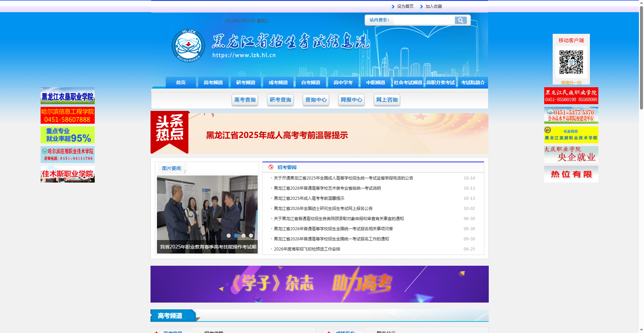Click the 图片要闻 corner label

pyautogui.click(x=171, y=168)
